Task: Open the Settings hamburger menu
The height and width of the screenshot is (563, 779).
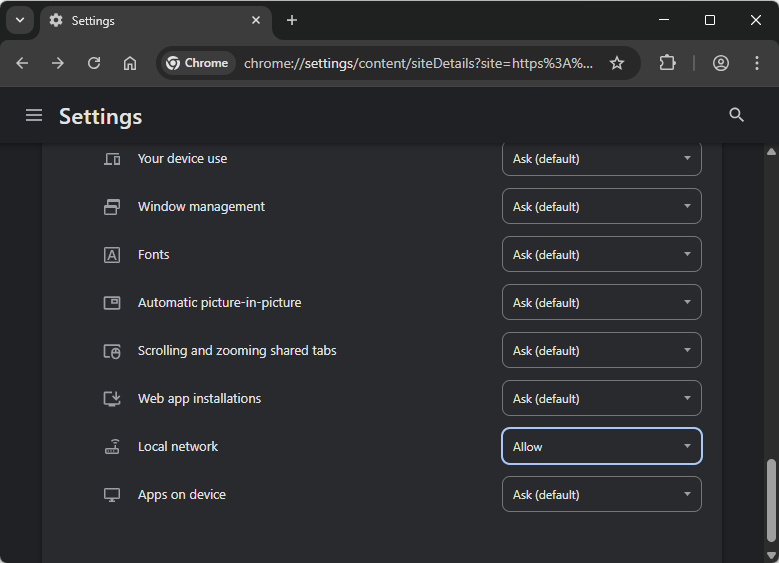Action: [x=34, y=116]
